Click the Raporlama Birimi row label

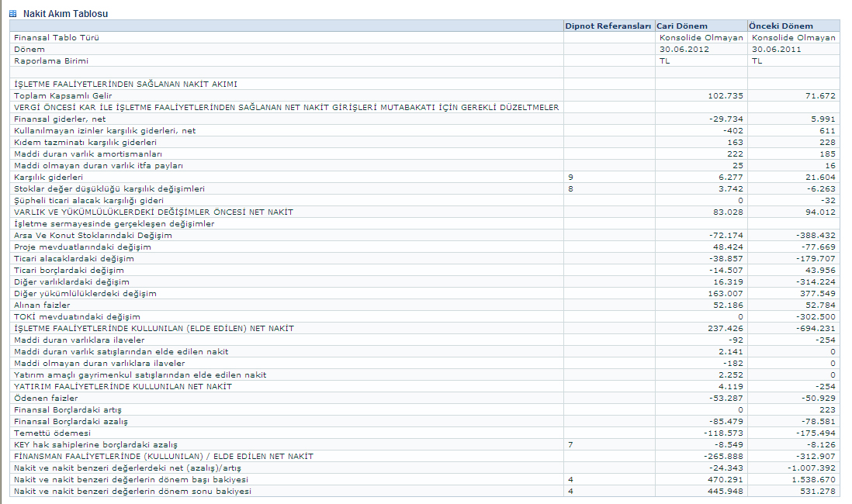pyautogui.click(x=51, y=60)
